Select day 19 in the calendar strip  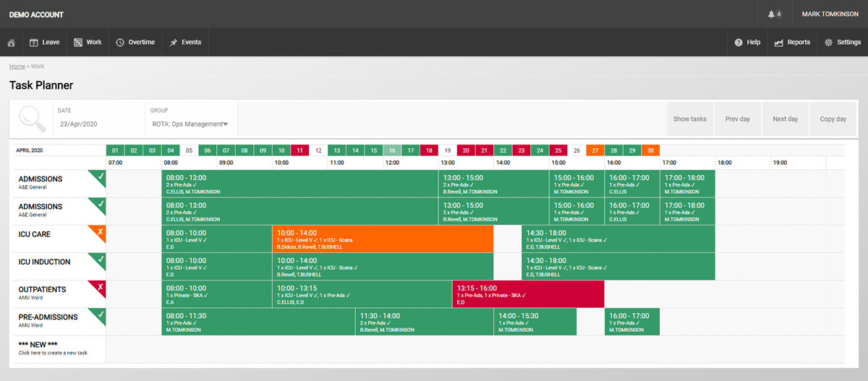[x=447, y=150]
